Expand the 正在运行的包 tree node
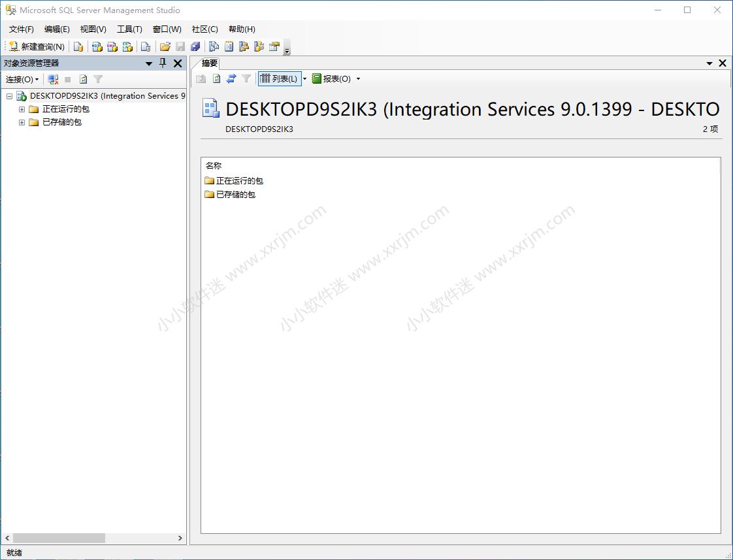 click(x=21, y=109)
